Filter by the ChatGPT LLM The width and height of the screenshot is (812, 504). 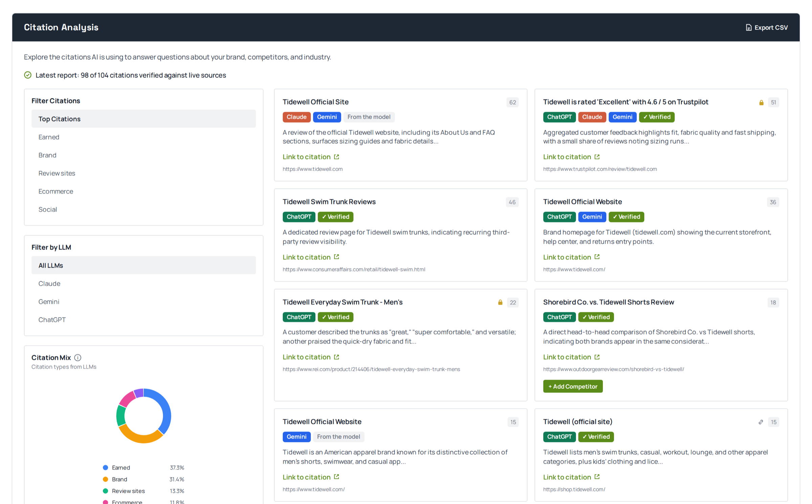tap(143, 319)
